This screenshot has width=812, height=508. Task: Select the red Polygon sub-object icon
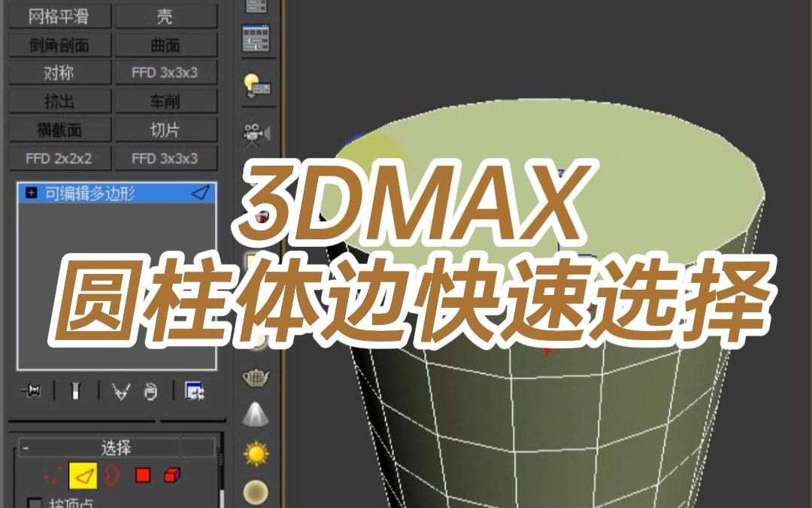pyautogui.click(x=144, y=473)
